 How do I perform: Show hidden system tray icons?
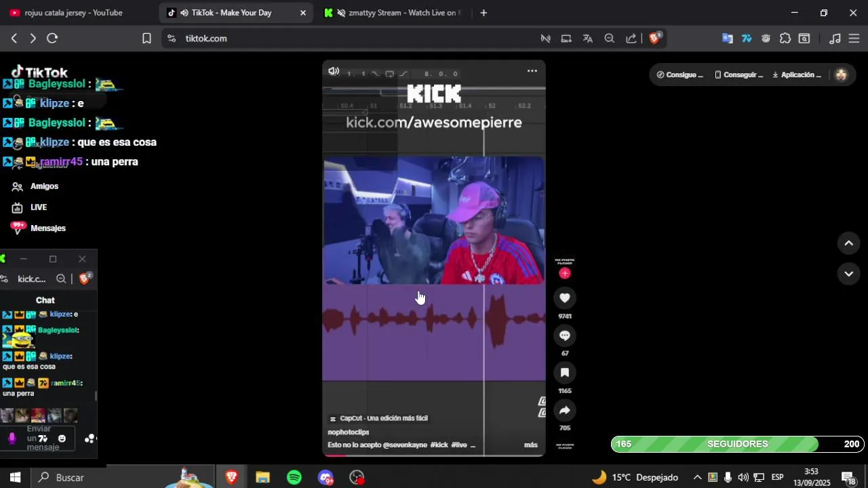coord(697,478)
